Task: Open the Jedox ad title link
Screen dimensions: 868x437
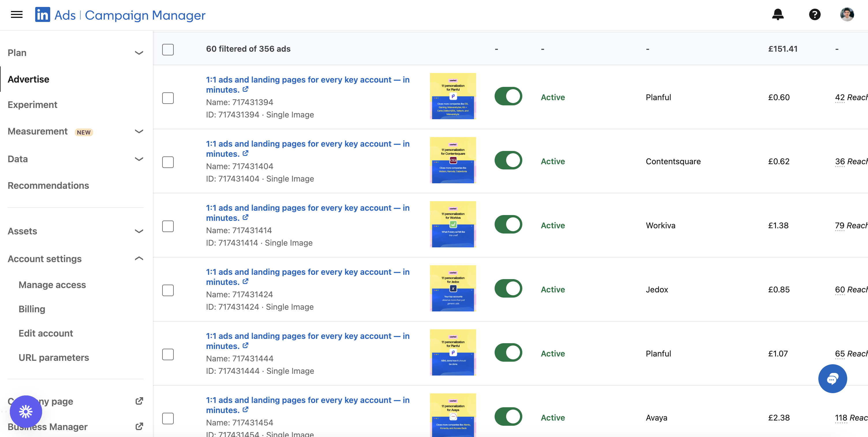Action: 308,277
